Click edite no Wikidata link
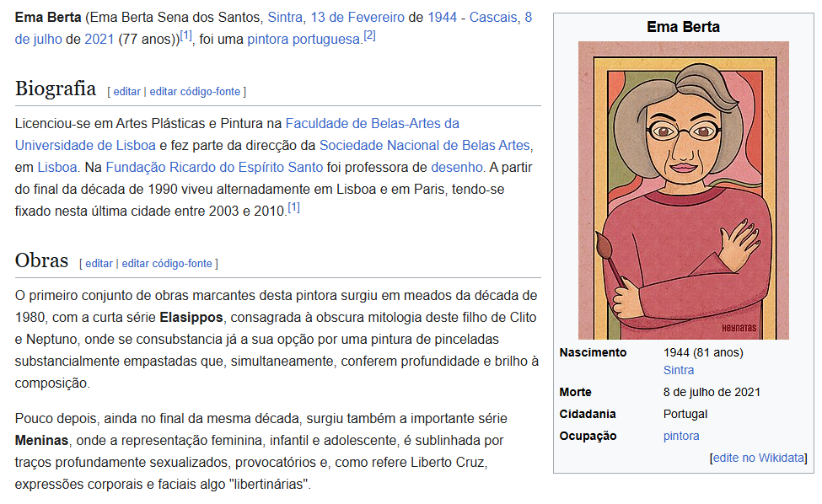Screen dimensions: 822x504 (759, 458)
